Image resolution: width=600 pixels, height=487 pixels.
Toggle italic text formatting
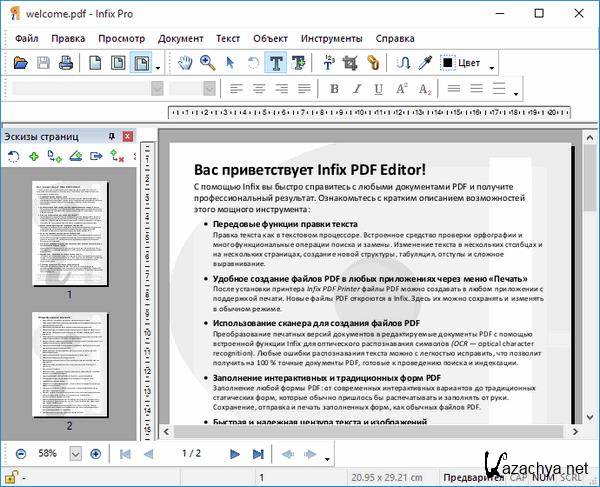click(x=356, y=89)
